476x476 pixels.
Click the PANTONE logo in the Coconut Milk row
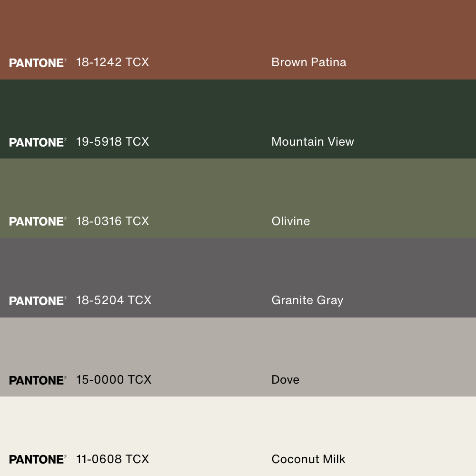pos(38,459)
